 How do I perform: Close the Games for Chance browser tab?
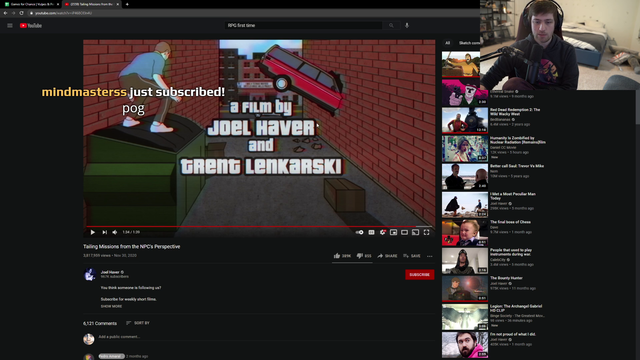tap(57, 4)
